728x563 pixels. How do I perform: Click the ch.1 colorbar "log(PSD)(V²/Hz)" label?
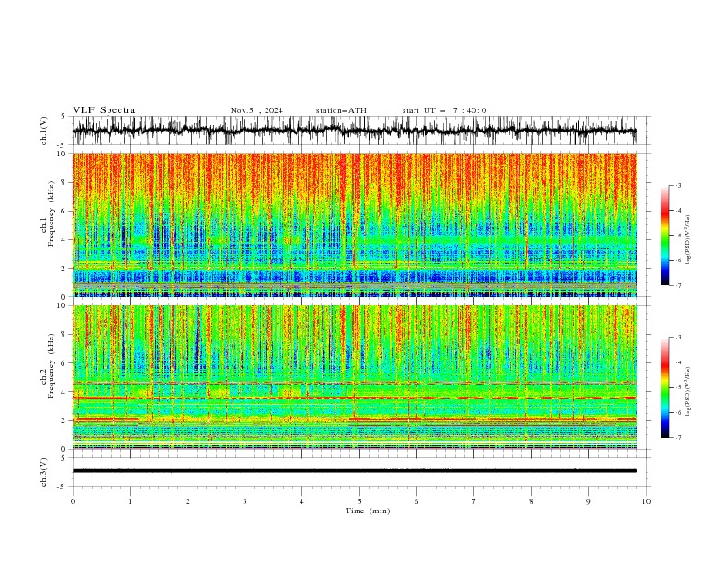tap(688, 240)
